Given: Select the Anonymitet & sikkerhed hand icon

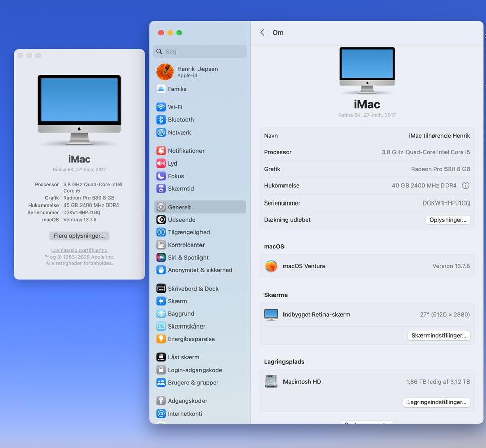Looking at the screenshot, I should pyautogui.click(x=161, y=270).
